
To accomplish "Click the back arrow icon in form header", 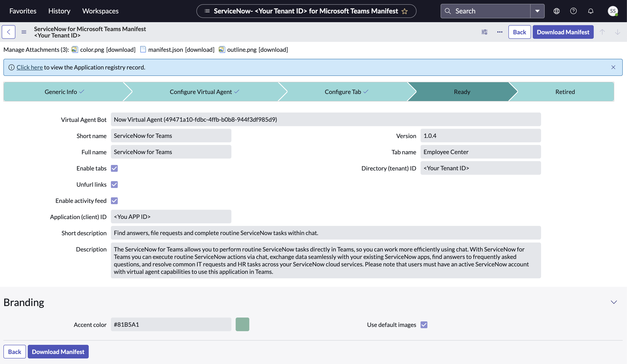I will click(9, 32).
